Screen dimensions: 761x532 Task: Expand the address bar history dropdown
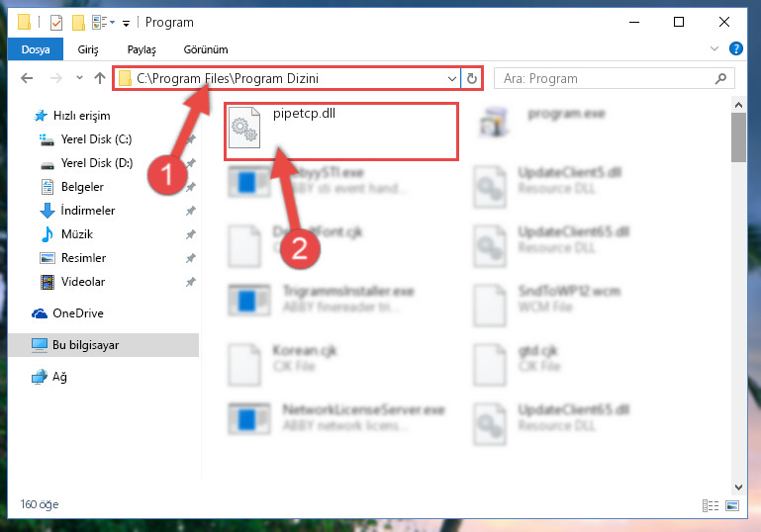coord(452,78)
